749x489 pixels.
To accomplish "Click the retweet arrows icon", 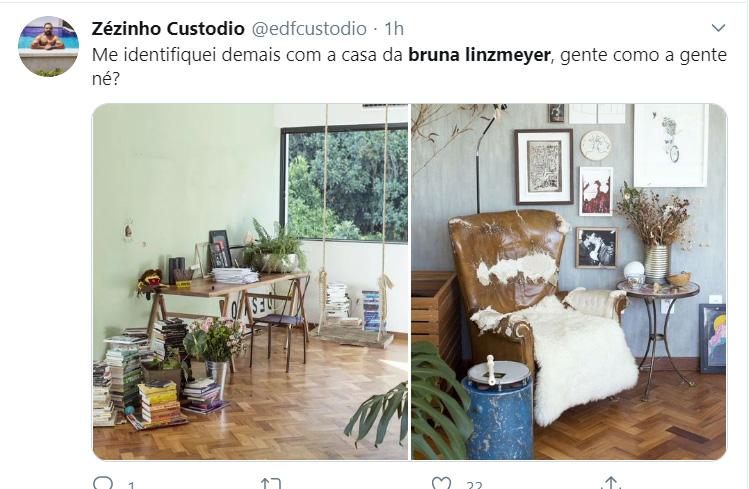I will tap(271, 483).
